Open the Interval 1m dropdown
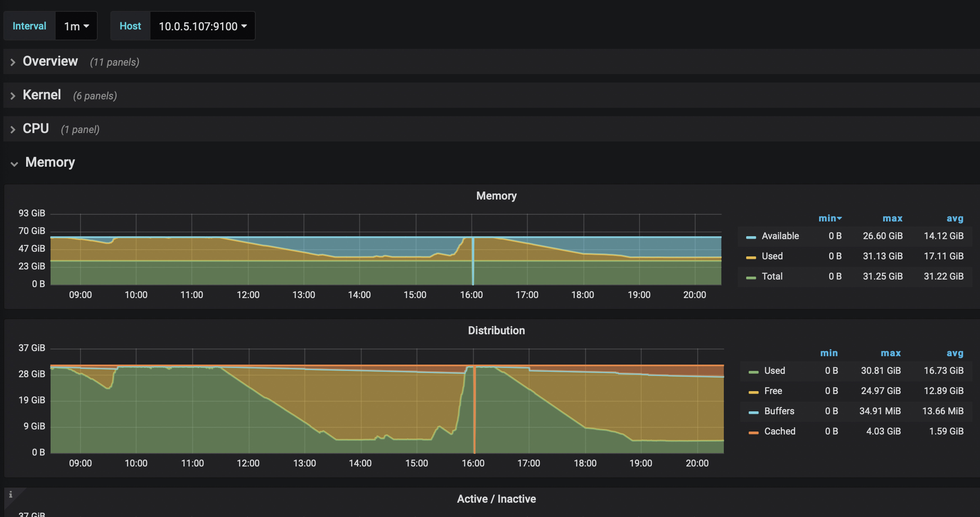980x517 pixels. (76, 26)
